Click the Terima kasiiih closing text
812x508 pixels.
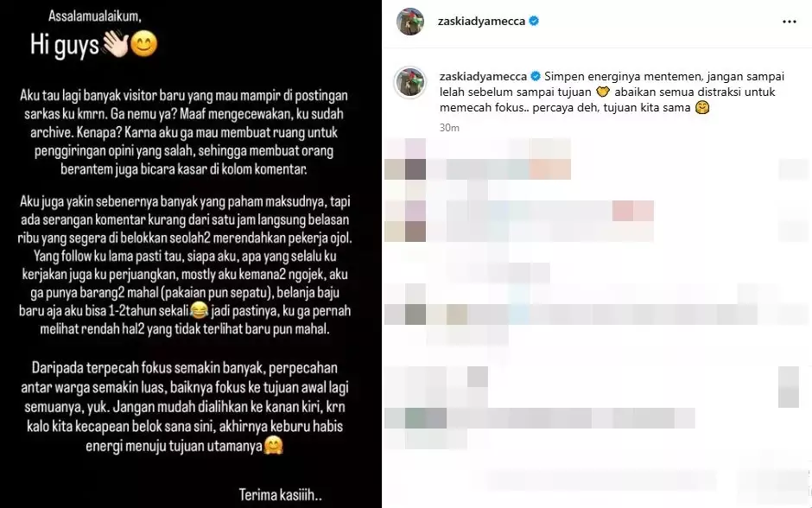coord(280,494)
